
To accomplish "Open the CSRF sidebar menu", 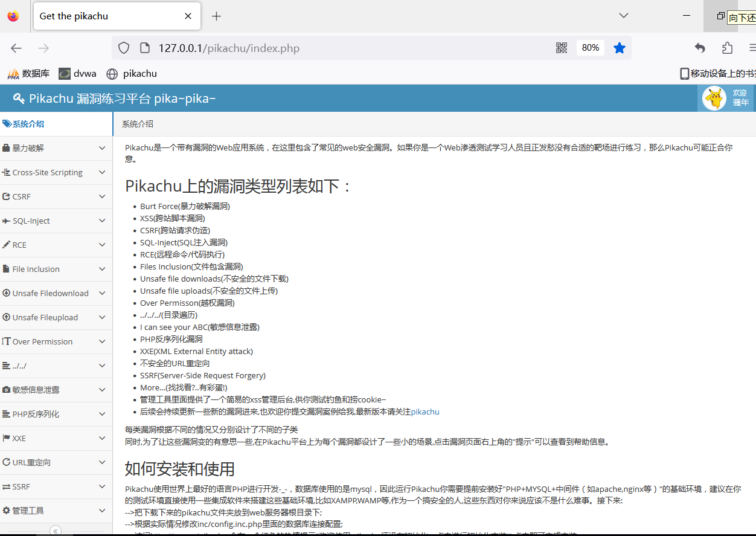I will [56, 196].
